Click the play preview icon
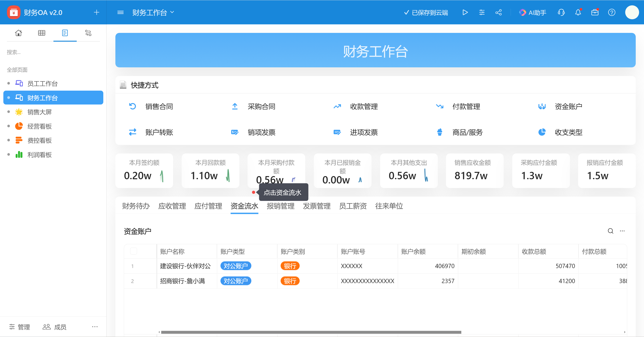 point(465,12)
